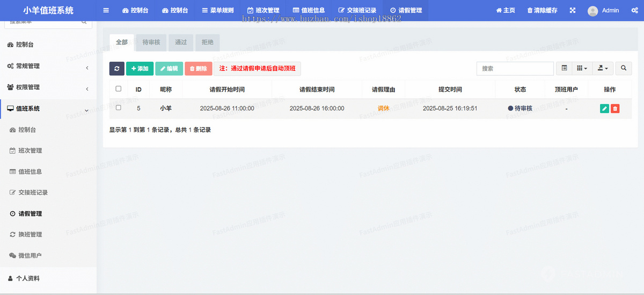644x295 pixels.
Task: Click the 请假结束时间 column header
Action: 317,89
